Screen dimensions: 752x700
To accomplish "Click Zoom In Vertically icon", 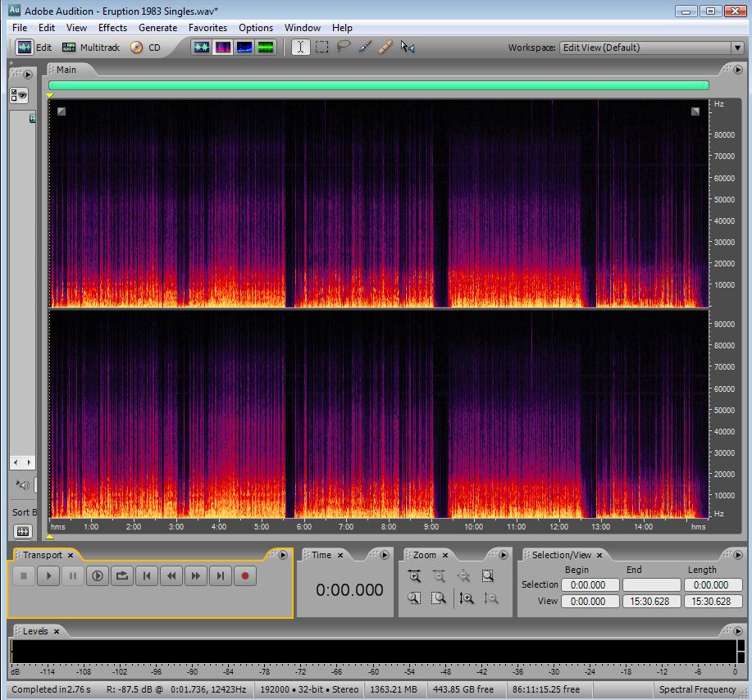I will 467,598.
